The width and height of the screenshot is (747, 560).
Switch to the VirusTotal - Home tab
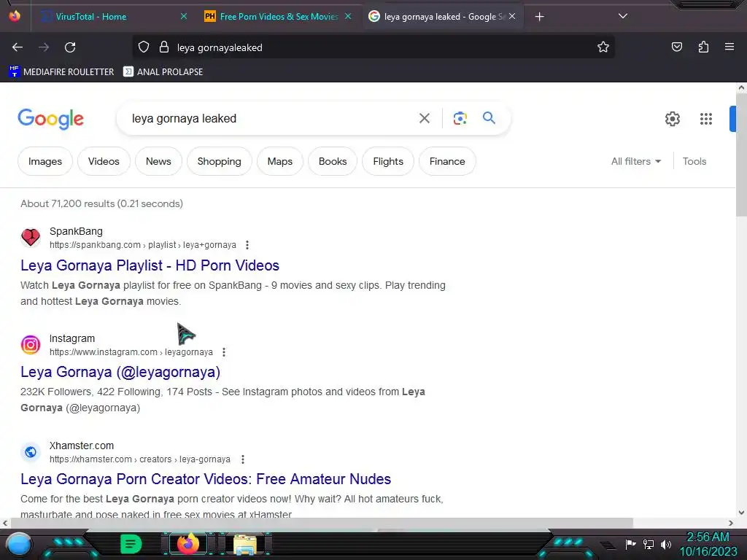click(x=90, y=17)
